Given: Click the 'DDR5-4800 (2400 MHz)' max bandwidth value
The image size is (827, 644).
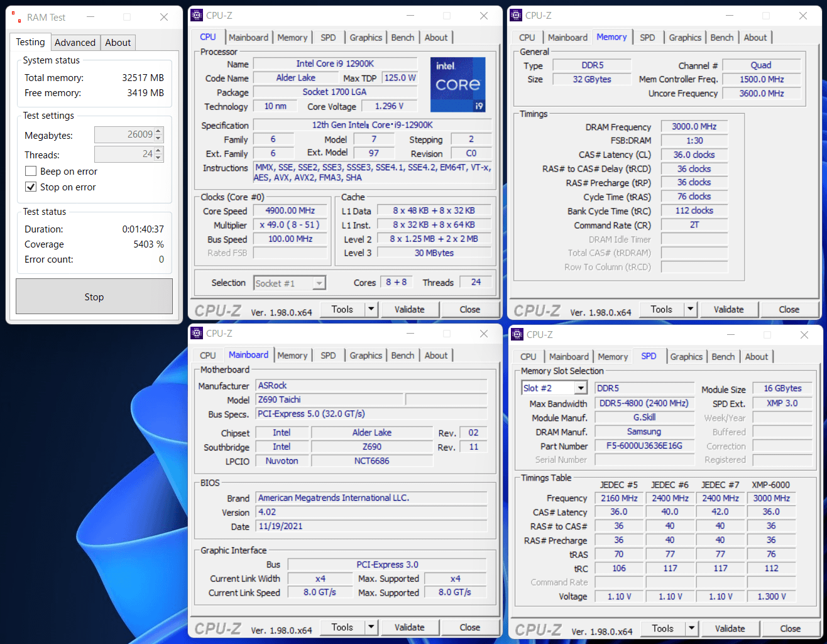Looking at the screenshot, I should pyautogui.click(x=644, y=403).
